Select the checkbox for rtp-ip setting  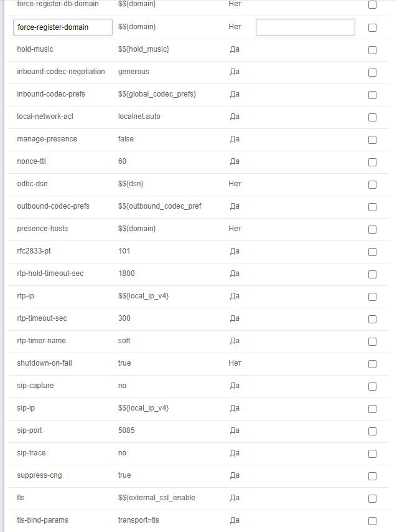pos(372,297)
